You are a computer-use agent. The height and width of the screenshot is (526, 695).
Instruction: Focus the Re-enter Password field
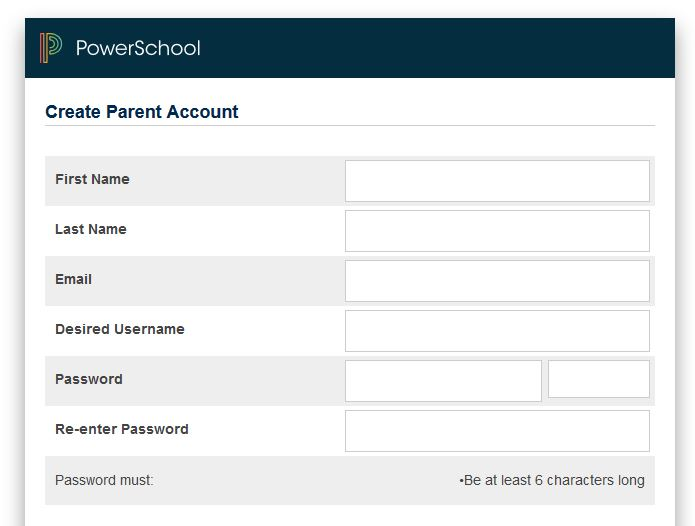pos(497,431)
